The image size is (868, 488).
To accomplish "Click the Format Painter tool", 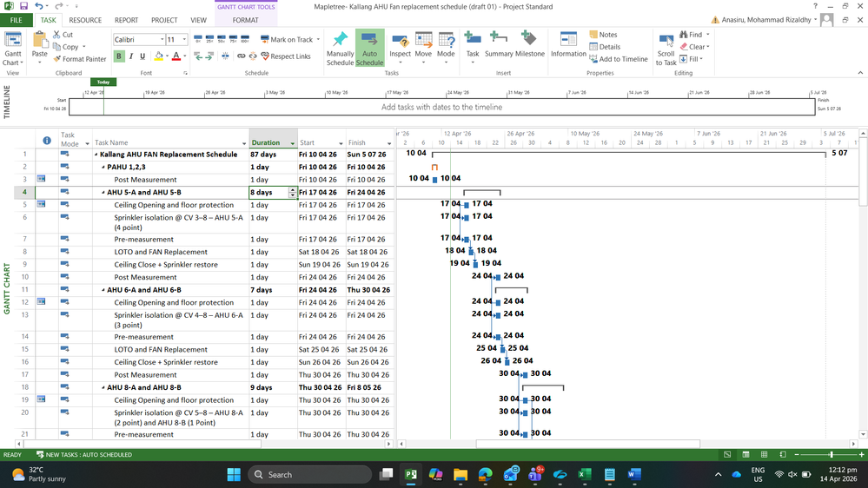I will [x=80, y=59].
